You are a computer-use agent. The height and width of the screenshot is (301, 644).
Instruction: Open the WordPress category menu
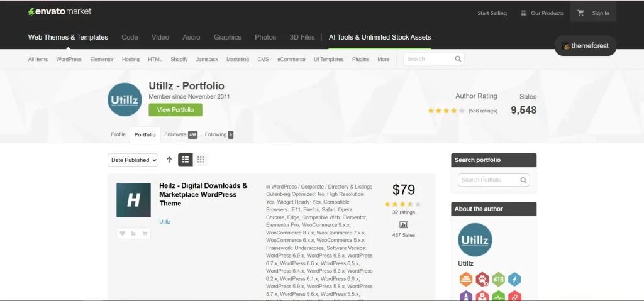[69, 60]
